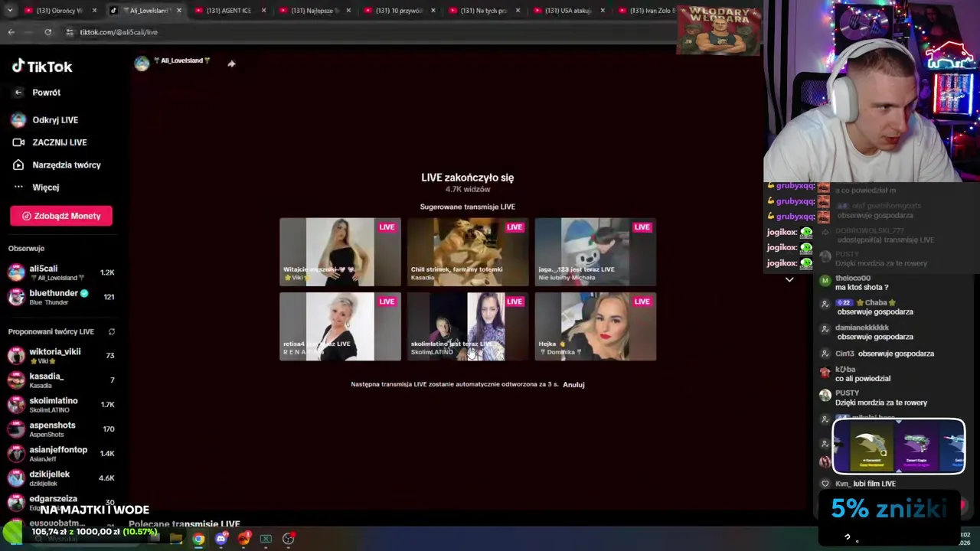The height and width of the screenshot is (551, 980).
Task: Click the skins case-opening widget
Action: coord(898,446)
